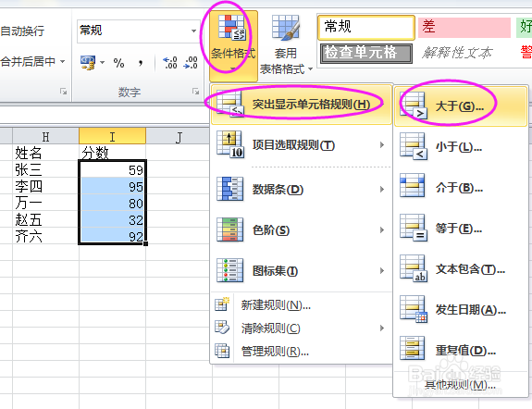Increase decimal places button
Image resolution: width=532 pixels, height=409 pixels.
tap(170, 63)
